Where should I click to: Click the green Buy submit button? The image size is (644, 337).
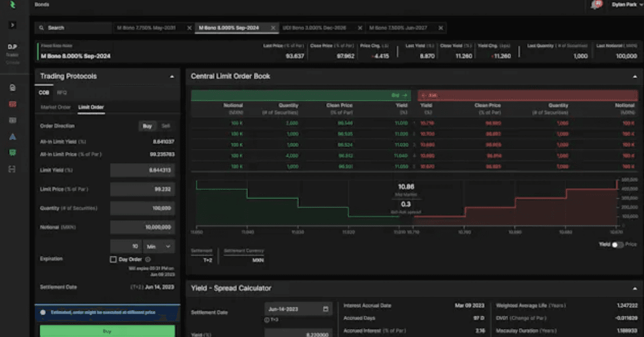coord(107,331)
